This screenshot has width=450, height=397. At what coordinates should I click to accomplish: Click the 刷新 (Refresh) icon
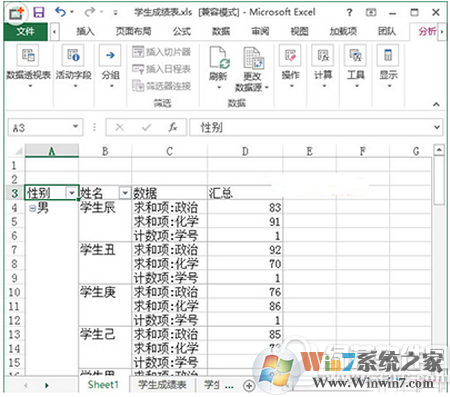point(219,57)
